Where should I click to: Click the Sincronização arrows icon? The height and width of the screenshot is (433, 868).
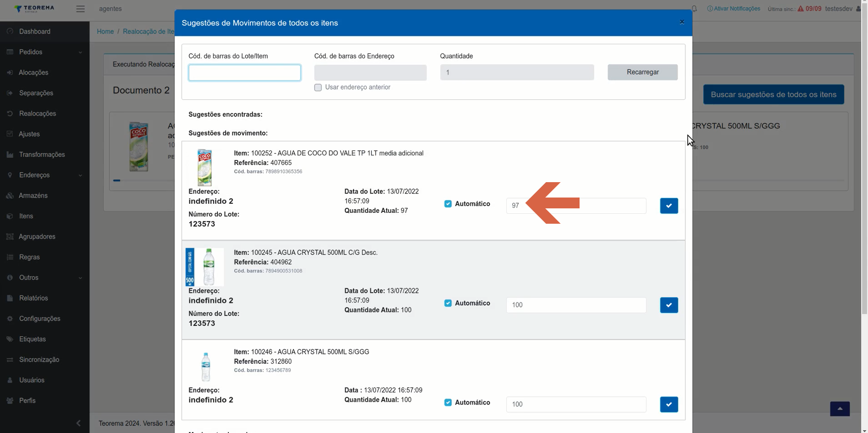pyautogui.click(x=10, y=360)
